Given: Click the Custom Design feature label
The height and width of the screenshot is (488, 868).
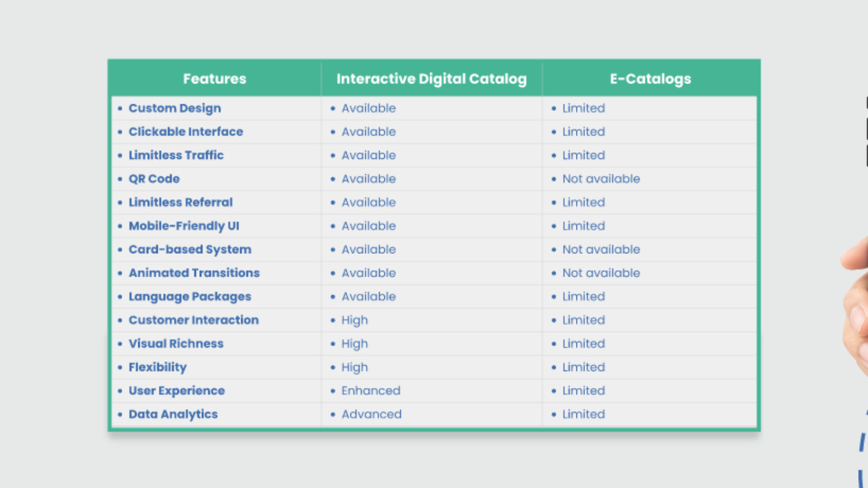Looking at the screenshot, I should point(175,108).
